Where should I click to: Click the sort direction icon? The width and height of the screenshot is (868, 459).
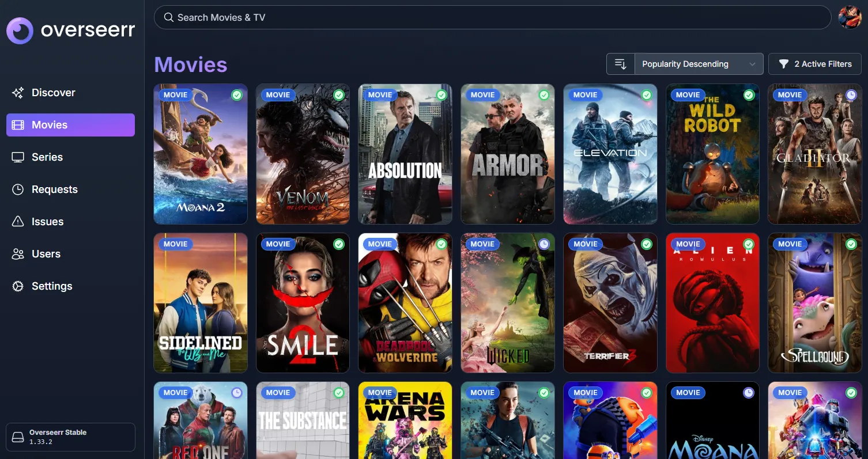point(620,64)
